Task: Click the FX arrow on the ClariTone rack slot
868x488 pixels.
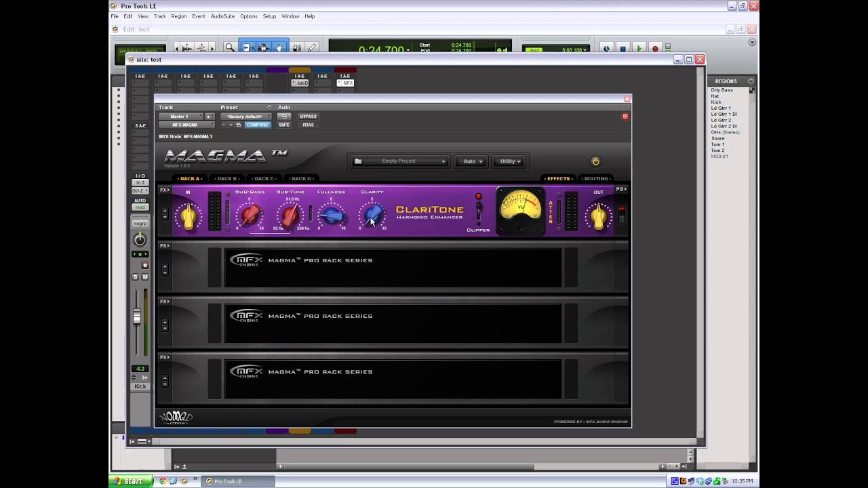Action: point(165,190)
